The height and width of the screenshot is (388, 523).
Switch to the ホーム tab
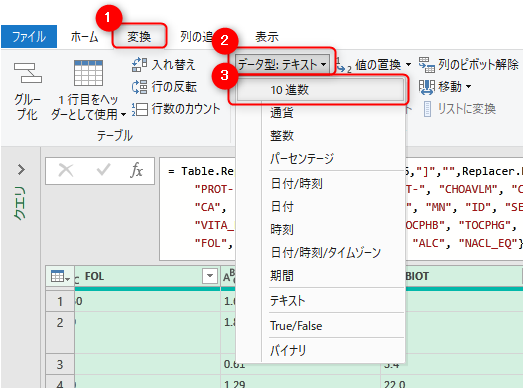pyautogui.click(x=84, y=36)
